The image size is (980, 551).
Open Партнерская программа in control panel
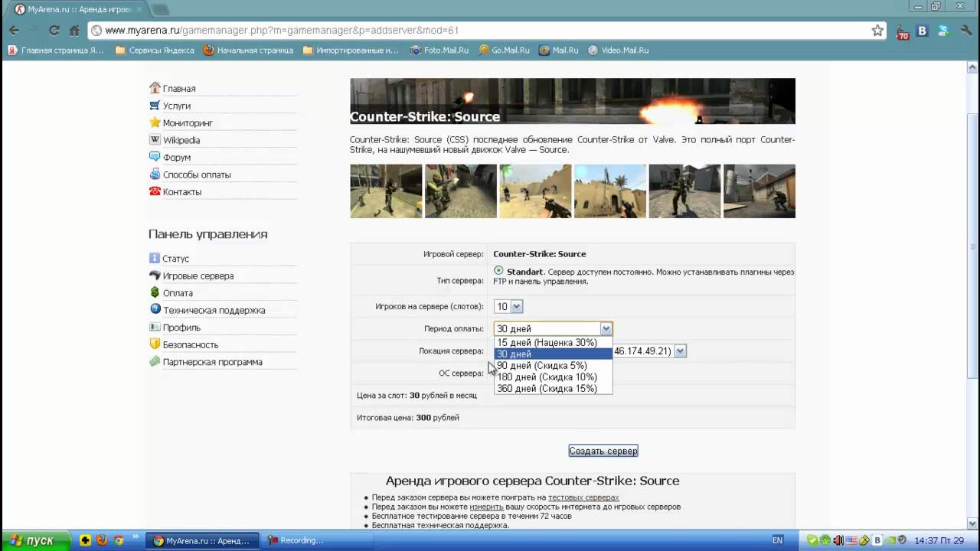click(206, 362)
